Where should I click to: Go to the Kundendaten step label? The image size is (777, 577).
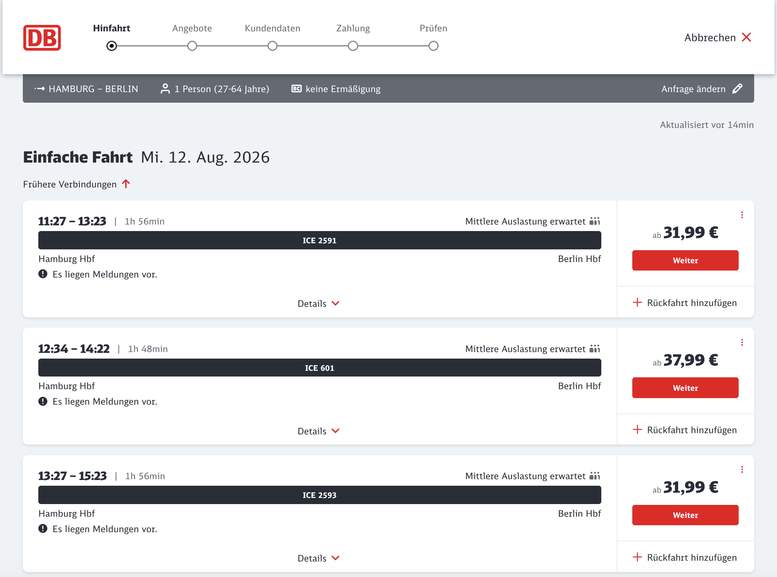click(273, 28)
